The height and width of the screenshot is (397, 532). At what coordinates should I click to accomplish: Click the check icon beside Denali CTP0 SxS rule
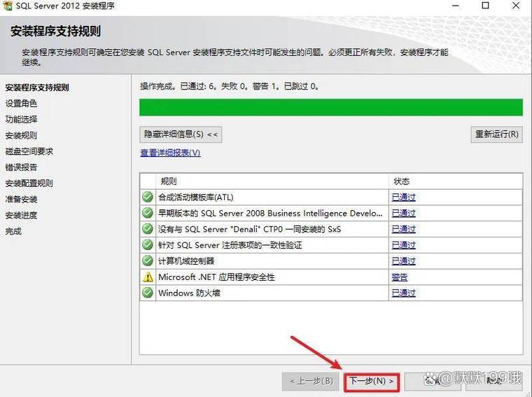click(147, 229)
